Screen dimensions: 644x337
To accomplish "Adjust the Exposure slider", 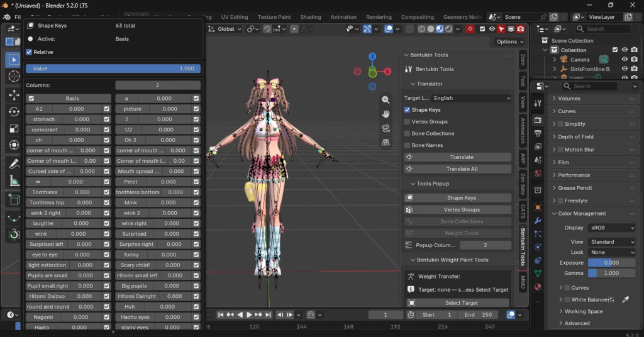I will [x=611, y=263].
